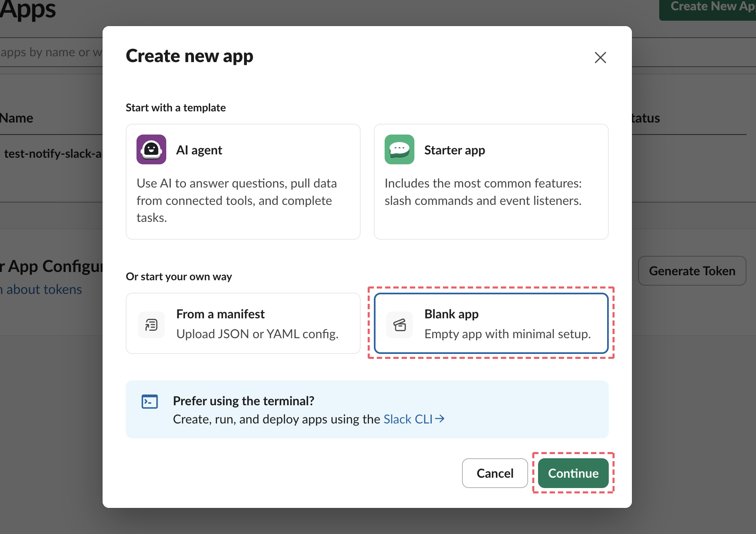Viewport: 756px width, 534px height.
Task: Click the purple AI agent robot icon
Action: tap(151, 149)
